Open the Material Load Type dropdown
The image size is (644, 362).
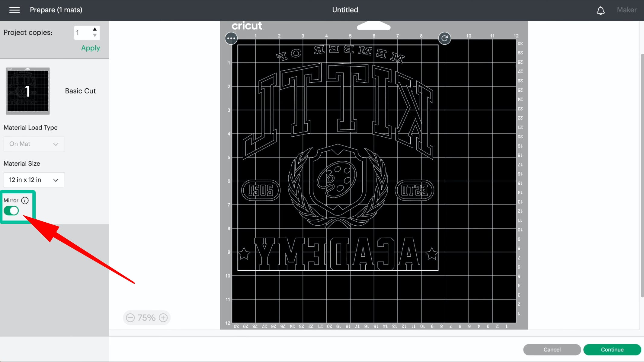[x=34, y=144]
